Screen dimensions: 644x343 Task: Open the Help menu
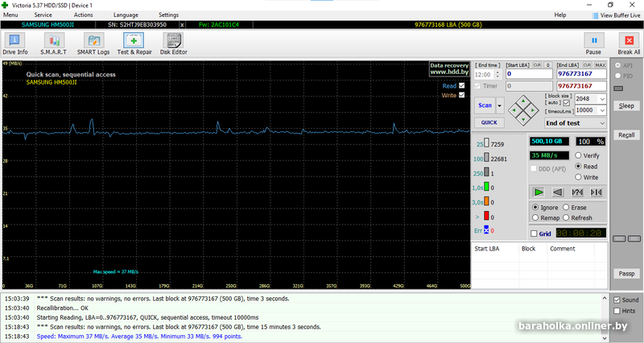coord(560,14)
